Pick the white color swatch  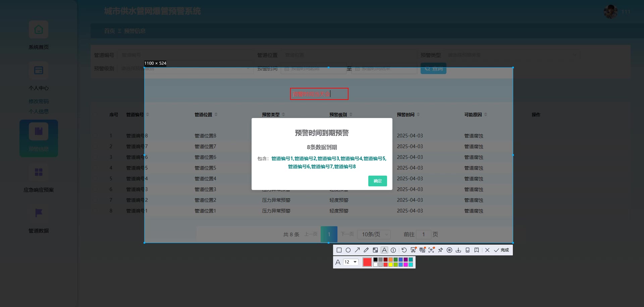point(376,264)
